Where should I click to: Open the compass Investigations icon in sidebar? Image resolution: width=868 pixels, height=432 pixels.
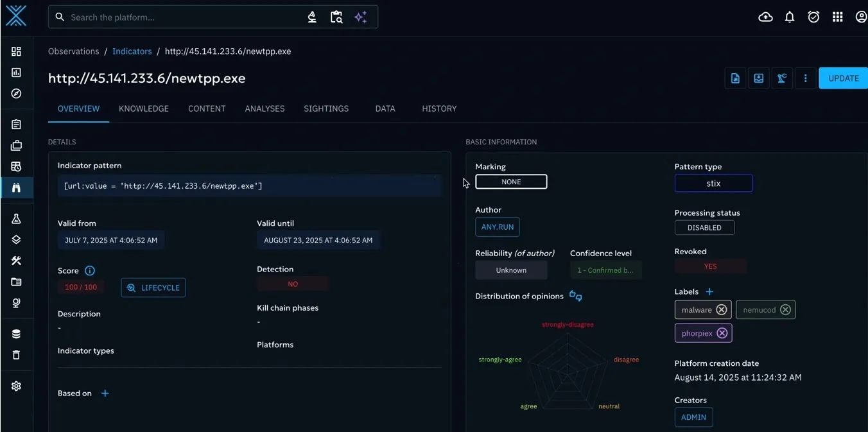16,94
